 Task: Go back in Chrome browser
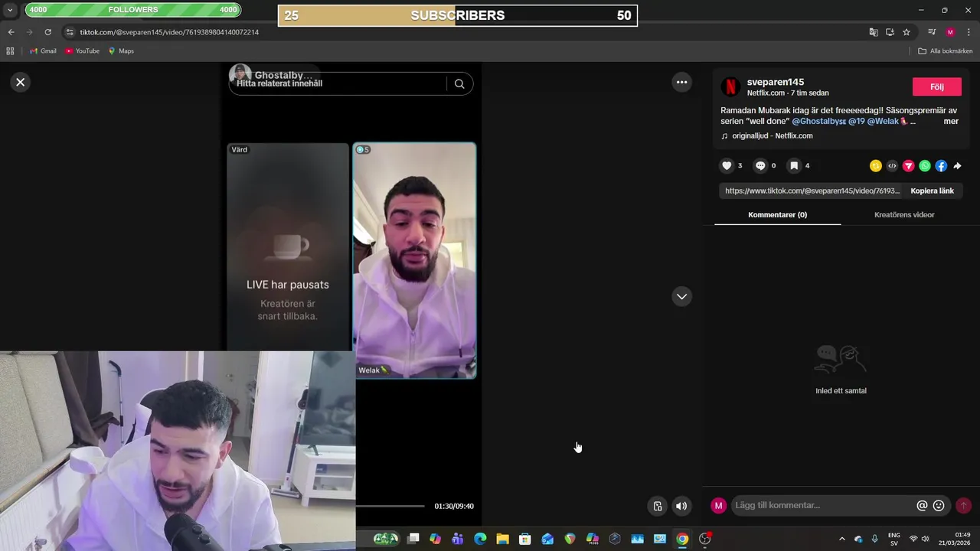(x=11, y=32)
